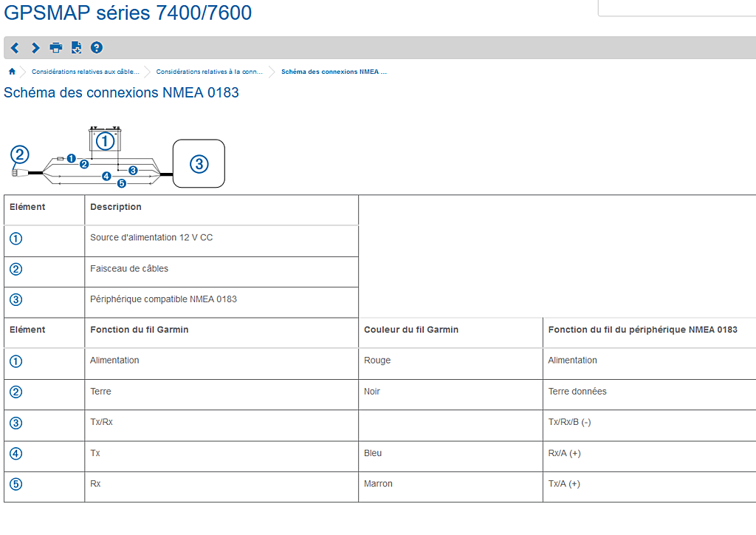The height and width of the screenshot is (535, 756).
Task: Click circled number 2 beside 'Faisceau de câbles'
Action: point(16,269)
